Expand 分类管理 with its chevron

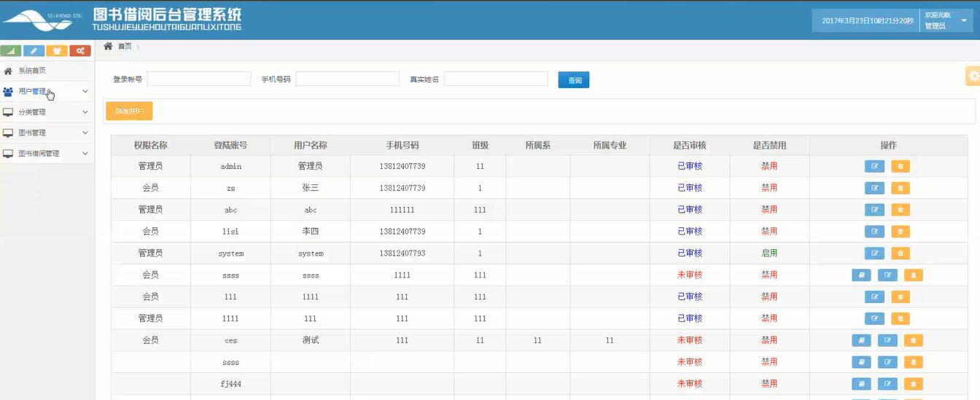[85, 112]
